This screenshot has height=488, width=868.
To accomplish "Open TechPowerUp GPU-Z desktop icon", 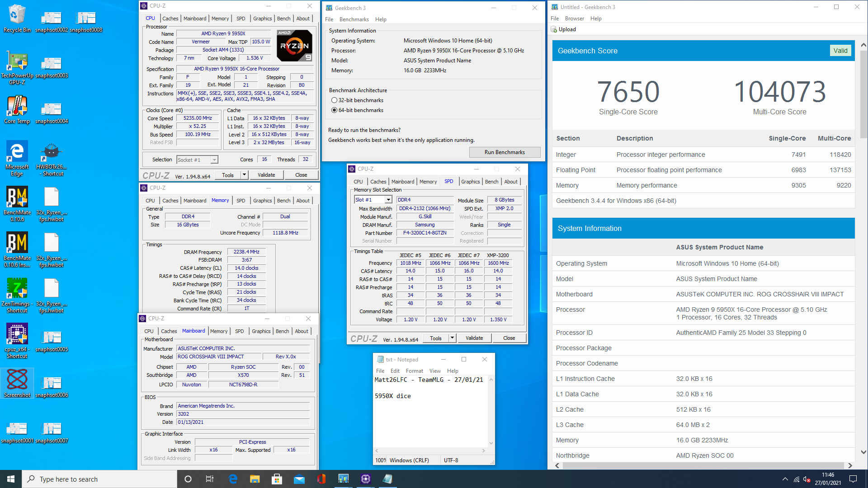I will click(17, 67).
